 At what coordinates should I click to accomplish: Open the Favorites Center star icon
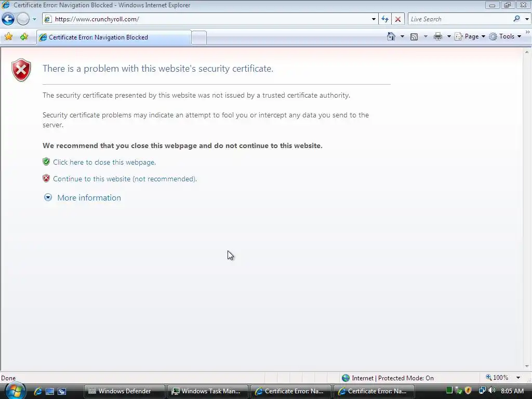pyautogui.click(x=8, y=36)
